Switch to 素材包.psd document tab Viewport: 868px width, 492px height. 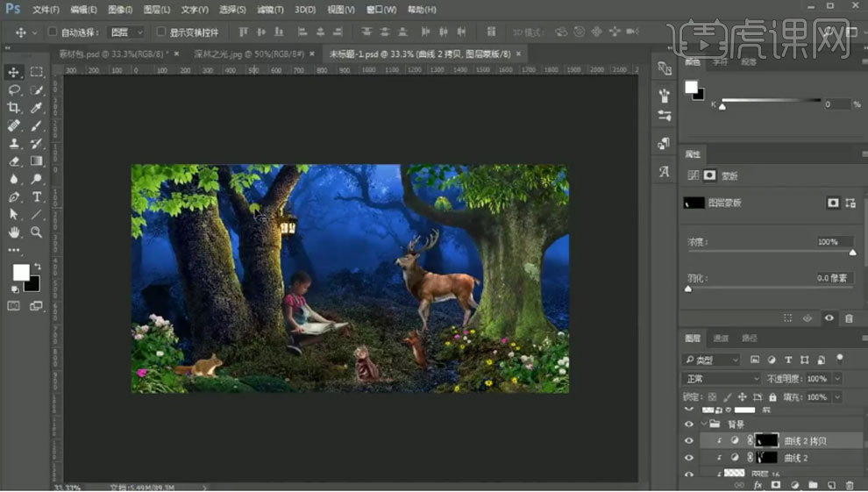[111, 53]
